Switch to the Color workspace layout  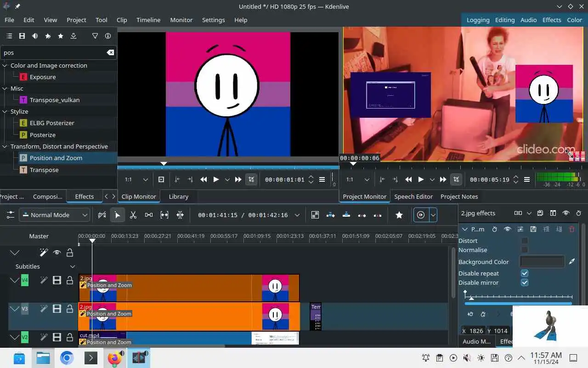pos(574,20)
